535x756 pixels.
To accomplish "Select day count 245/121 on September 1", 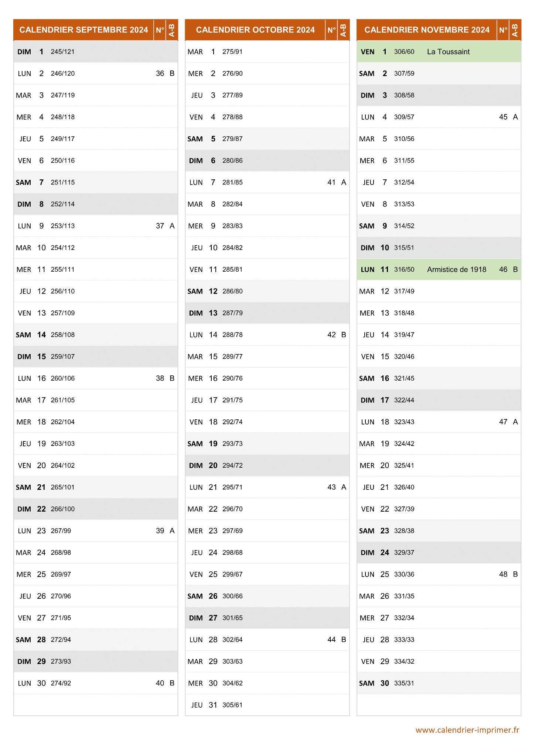I will pos(63,52).
